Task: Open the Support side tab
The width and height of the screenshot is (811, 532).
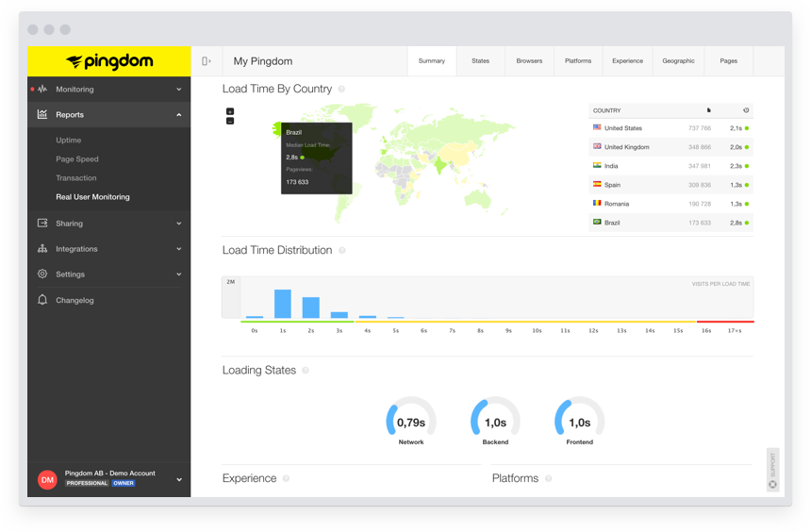Action: [772, 470]
